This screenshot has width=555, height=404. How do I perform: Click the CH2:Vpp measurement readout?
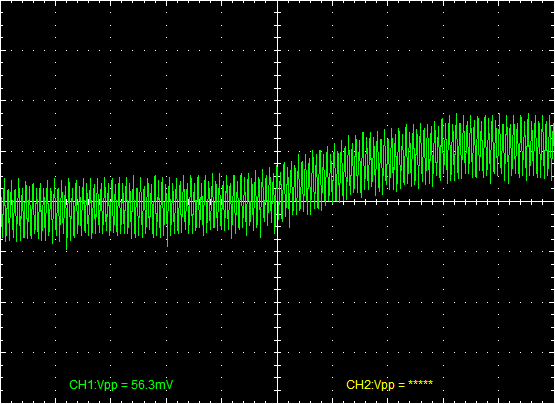[x=389, y=385]
